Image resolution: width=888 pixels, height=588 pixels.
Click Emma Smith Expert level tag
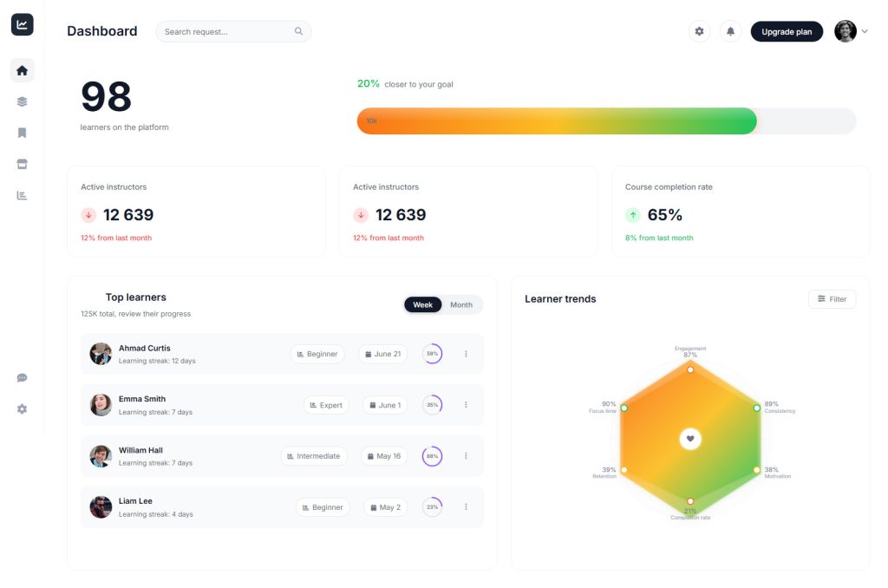[326, 405]
